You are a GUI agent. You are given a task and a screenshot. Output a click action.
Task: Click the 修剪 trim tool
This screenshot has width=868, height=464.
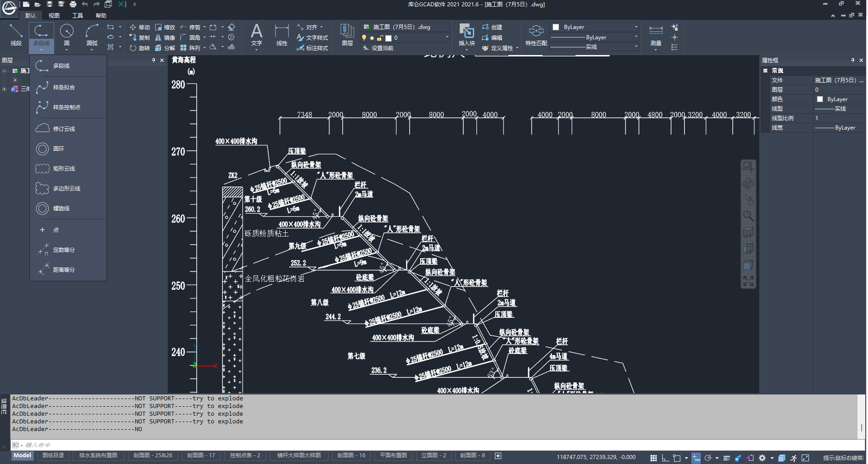[190, 27]
